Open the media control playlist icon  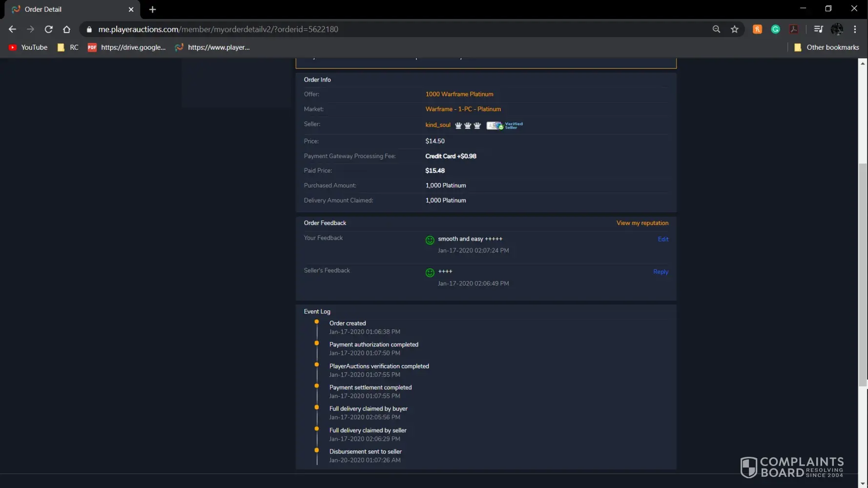[819, 29]
